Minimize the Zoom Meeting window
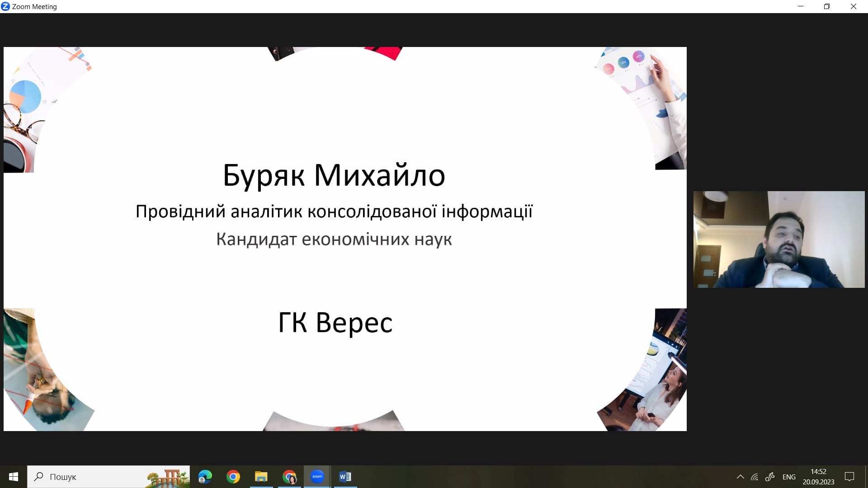The height and width of the screenshot is (488, 868). 801,6
